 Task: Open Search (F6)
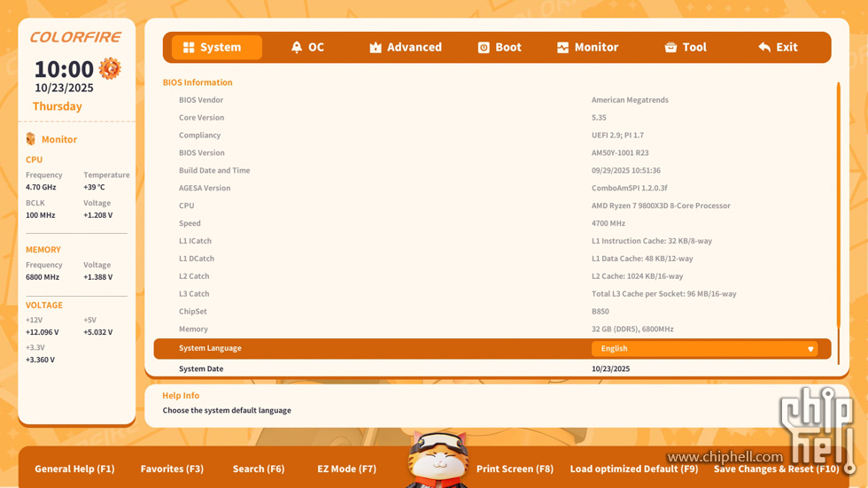coord(259,469)
